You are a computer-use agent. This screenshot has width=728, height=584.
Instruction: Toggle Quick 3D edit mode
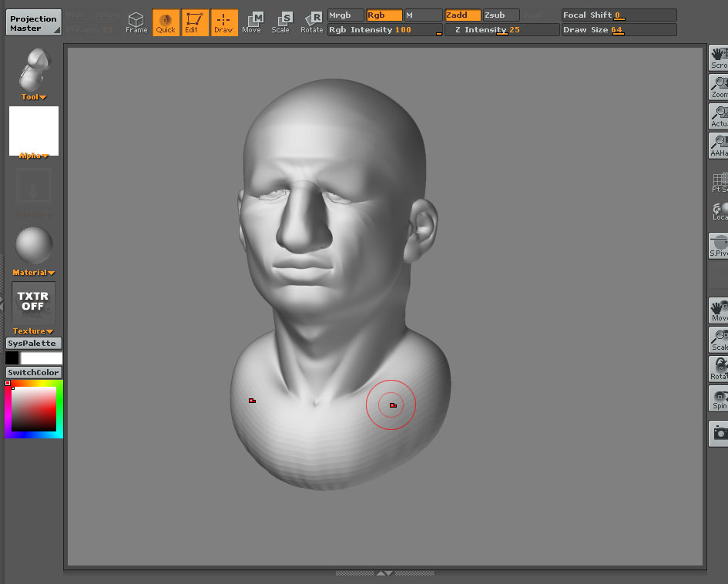click(166, 22)
